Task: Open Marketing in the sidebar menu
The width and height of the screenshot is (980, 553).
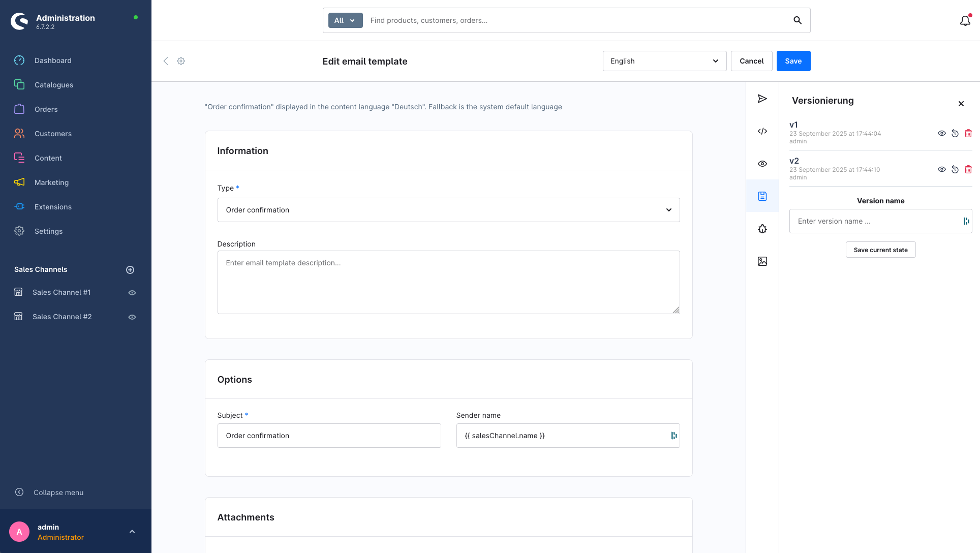Action: pos(51,182)
